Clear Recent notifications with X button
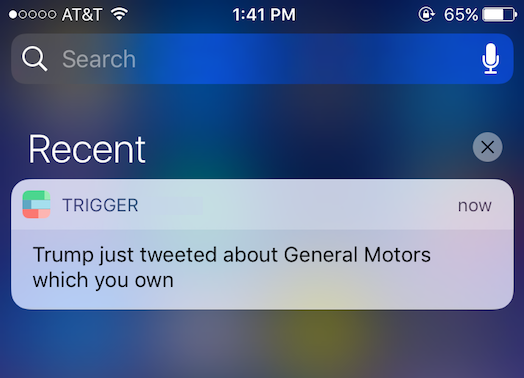Image resolution: width=524 pixels, height=378 pixels. pyautogui.click(x=487, y=147)
